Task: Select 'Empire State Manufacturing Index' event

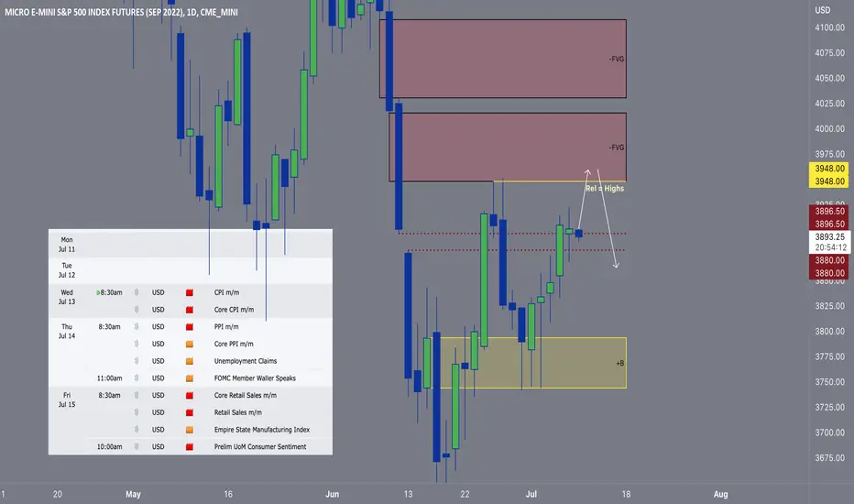Action: coord(262,430)
